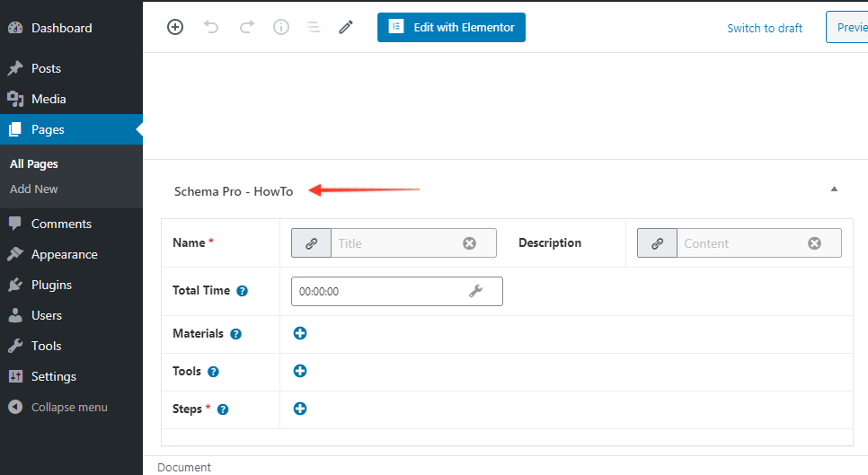The width and height of the screenshot is (868, 475).
Task: Clear the Name field Title value
Action: click(x=469, y=243)
